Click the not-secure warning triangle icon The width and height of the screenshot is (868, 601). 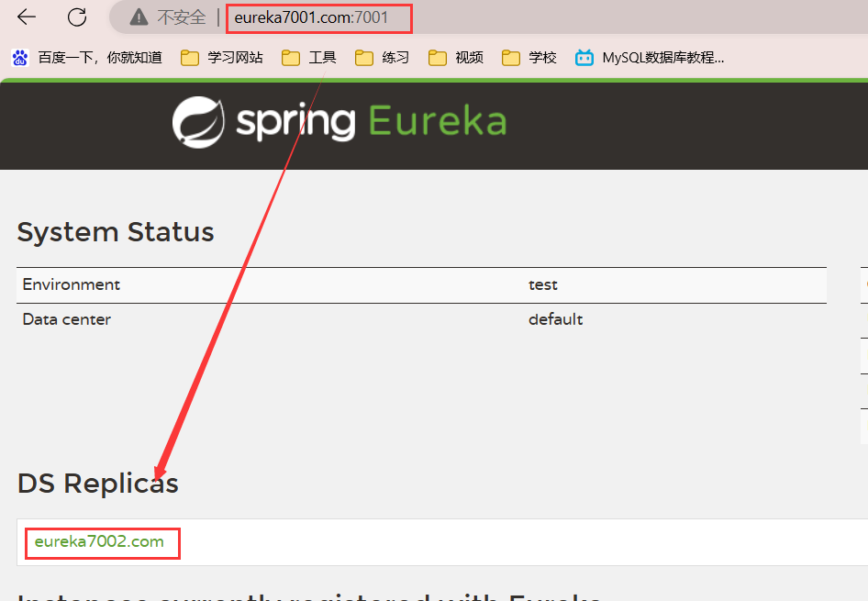pos(139,17)
